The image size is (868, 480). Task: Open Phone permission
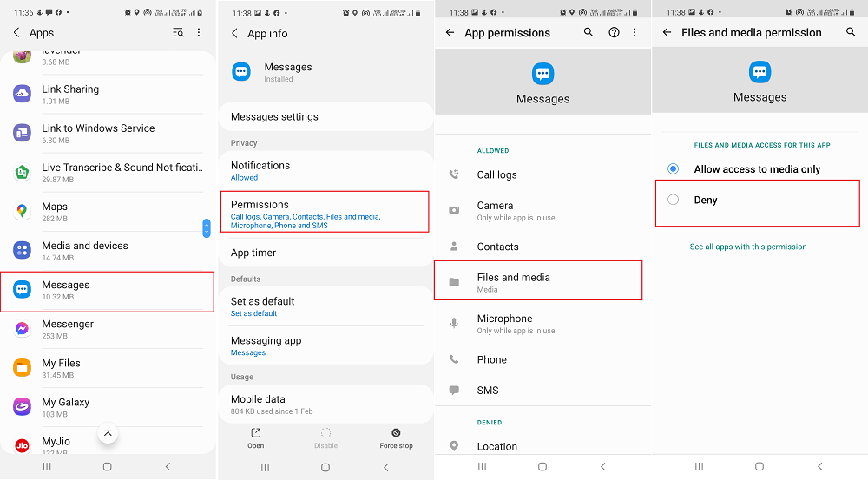pos(543,360)
